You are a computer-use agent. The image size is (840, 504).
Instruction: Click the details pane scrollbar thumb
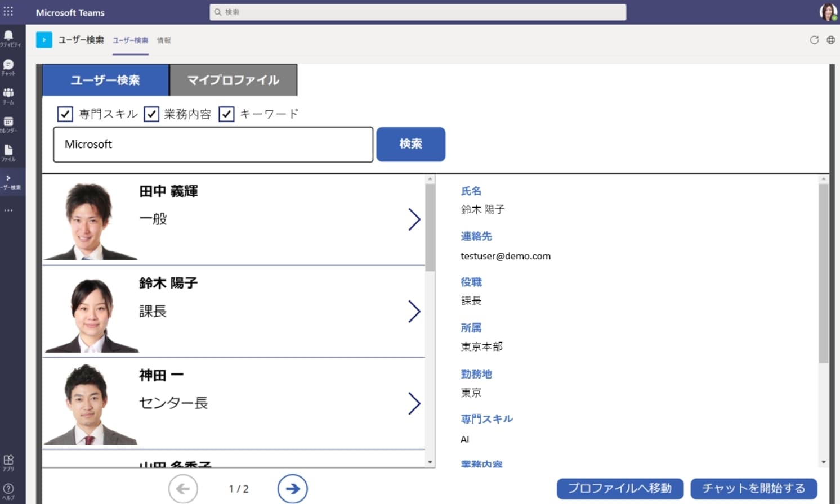(824, 273)
